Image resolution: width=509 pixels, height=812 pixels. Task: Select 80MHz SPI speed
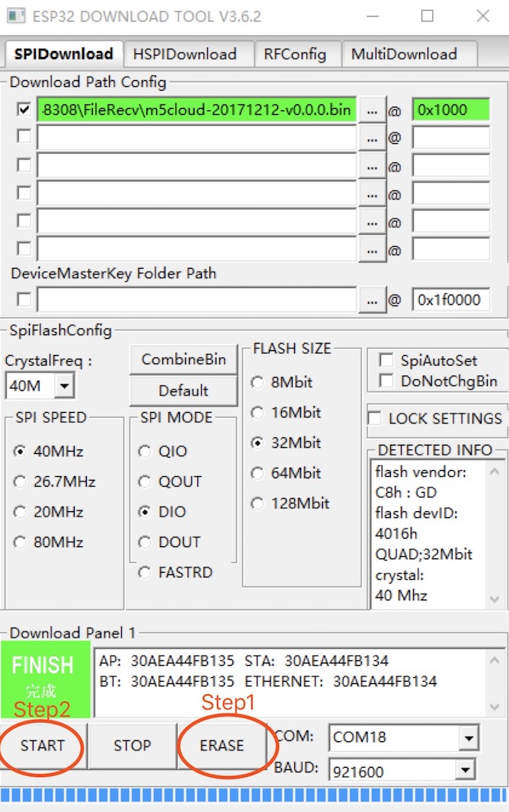pos(49,542)
